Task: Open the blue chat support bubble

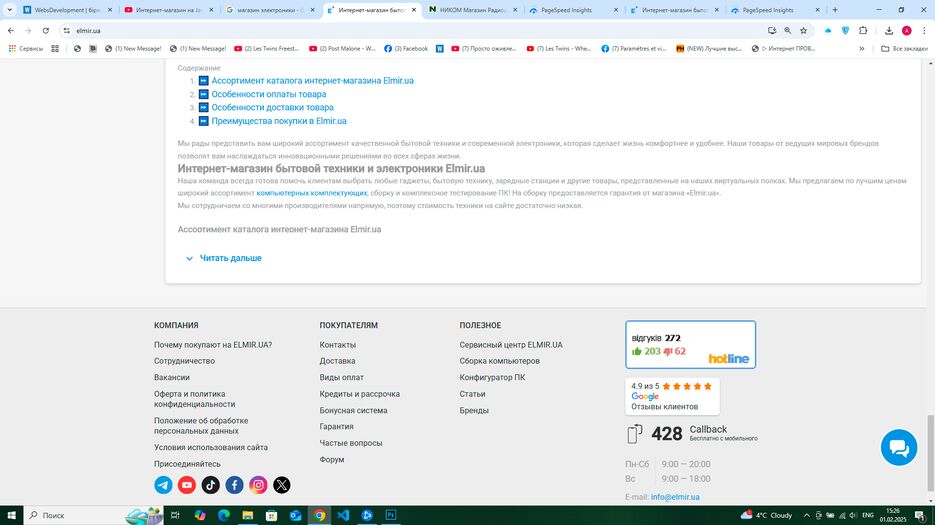Action: (x=899, y=447)
